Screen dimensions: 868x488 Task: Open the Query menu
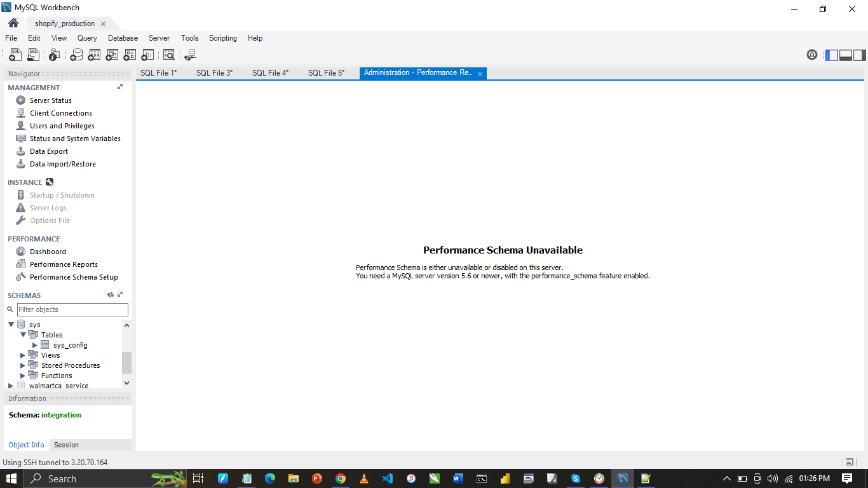point(87,38)
